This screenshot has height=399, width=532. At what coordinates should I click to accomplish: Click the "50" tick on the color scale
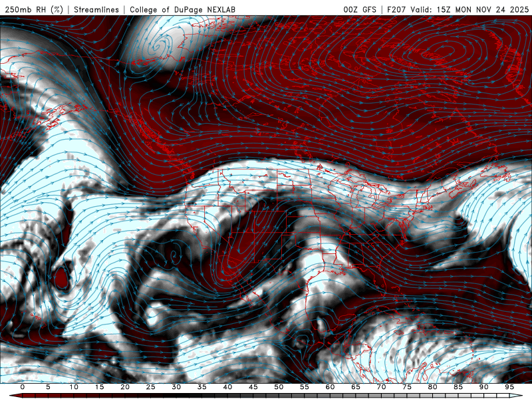pyautogui.click(x=279, y=387)
